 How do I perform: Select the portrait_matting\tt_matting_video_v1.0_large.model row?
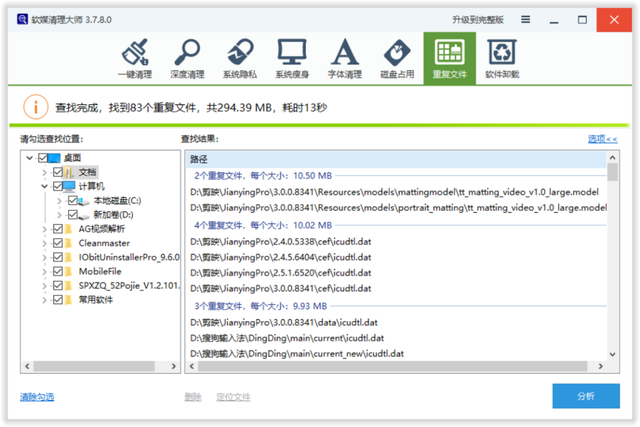click(396, 207)
